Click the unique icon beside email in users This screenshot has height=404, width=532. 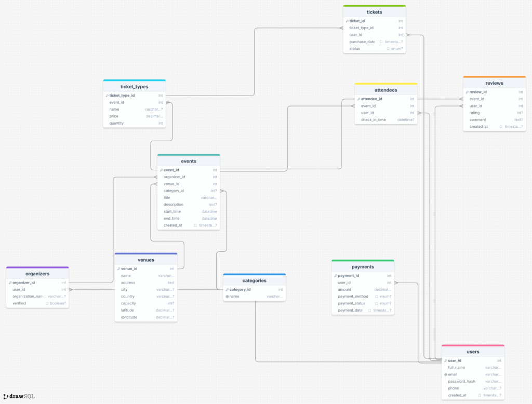(446, 374)
